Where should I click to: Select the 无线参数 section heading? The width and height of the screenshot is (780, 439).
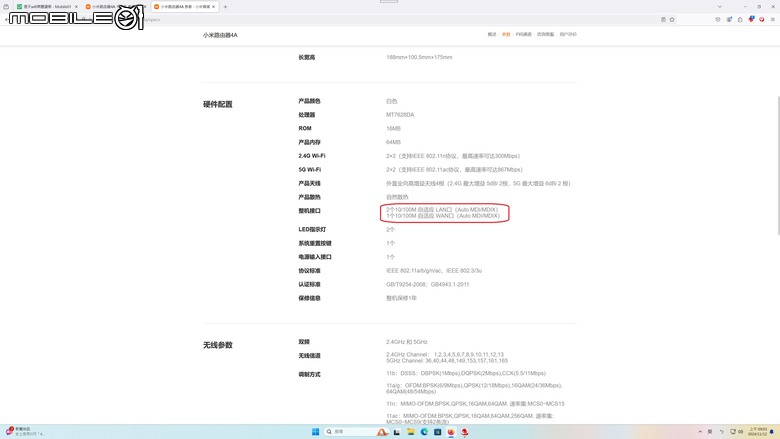coord(217,345)
